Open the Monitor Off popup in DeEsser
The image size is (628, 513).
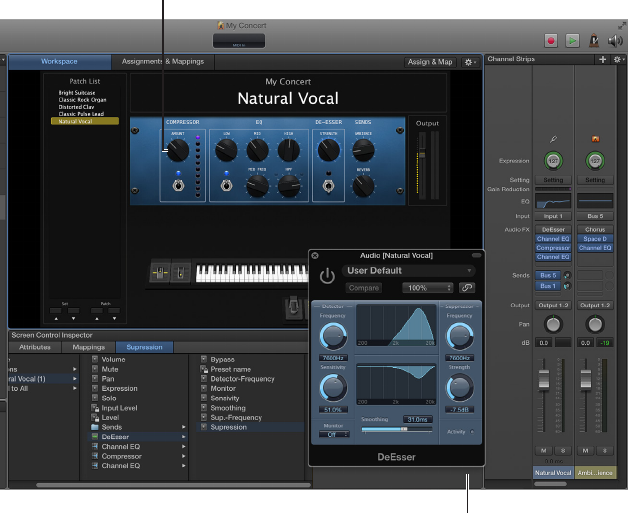point(333,434)
